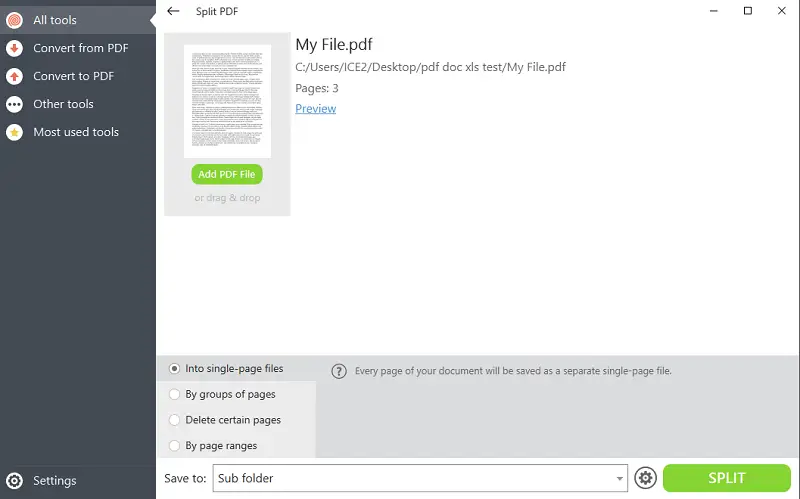Click the file path C:/Users/ICE2/Desktop text

click(x=430, y=67)
